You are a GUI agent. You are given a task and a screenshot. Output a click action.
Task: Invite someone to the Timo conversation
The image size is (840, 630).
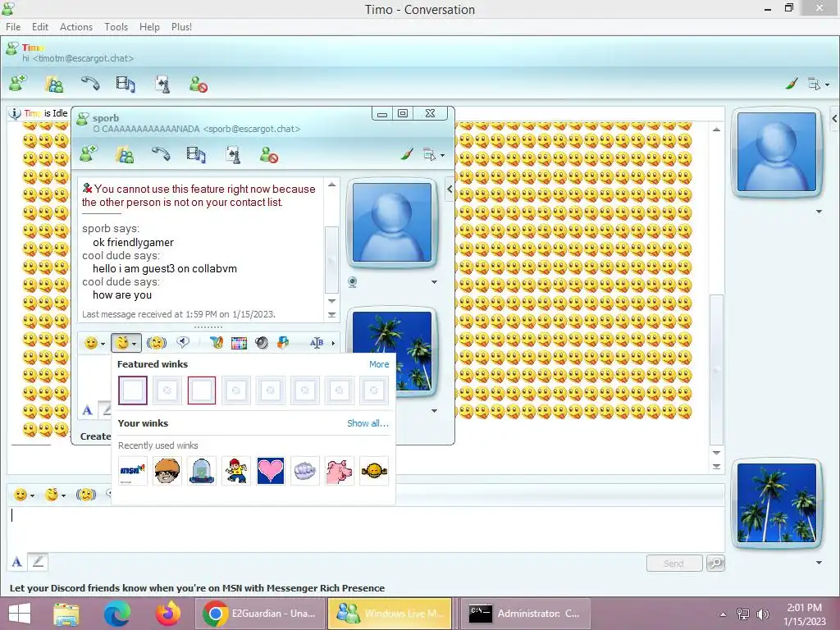(x=18, y=84)
